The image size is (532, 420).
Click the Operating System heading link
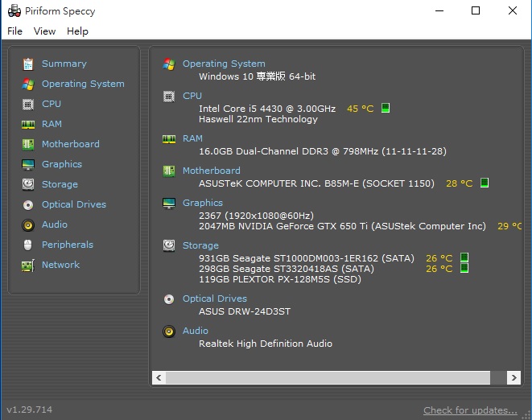click(x=224, y=64)
